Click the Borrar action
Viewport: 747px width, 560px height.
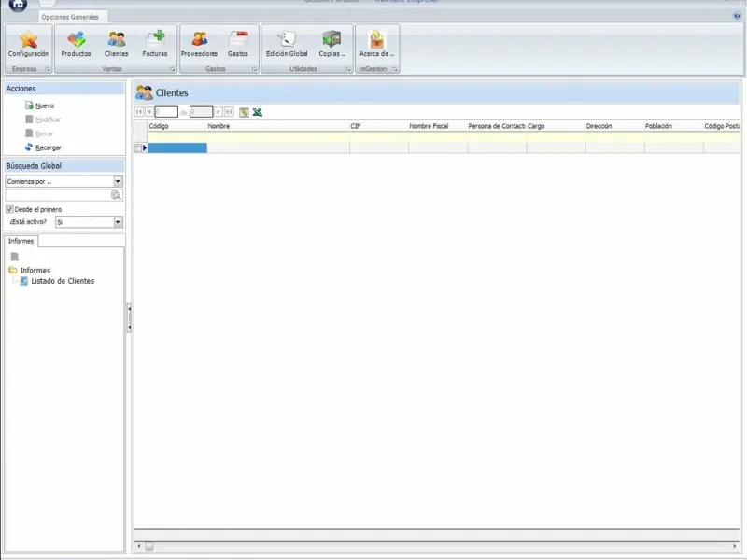(x=39, y=133)
